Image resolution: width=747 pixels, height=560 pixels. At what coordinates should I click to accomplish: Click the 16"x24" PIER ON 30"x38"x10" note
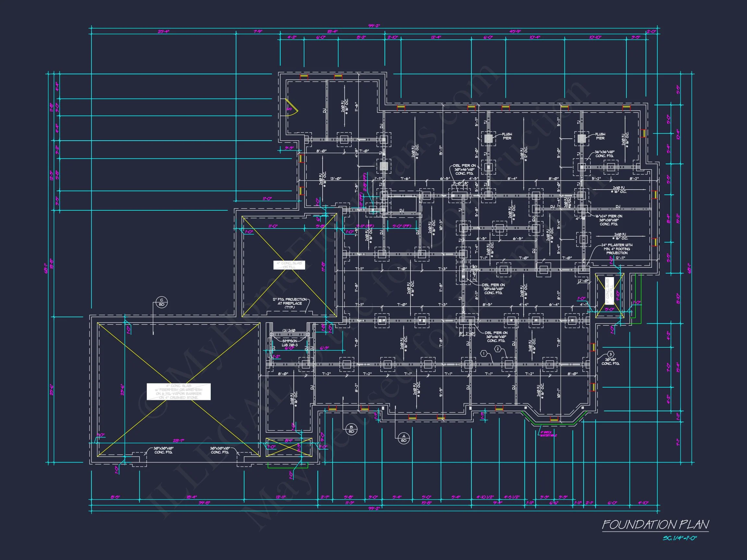coord(609,220)
